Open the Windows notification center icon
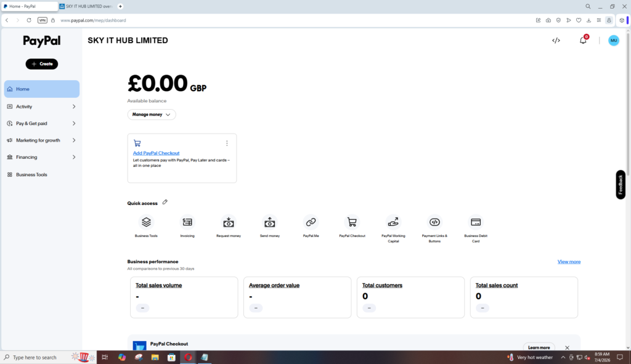The image size is (631, 364). click(620, 357)
